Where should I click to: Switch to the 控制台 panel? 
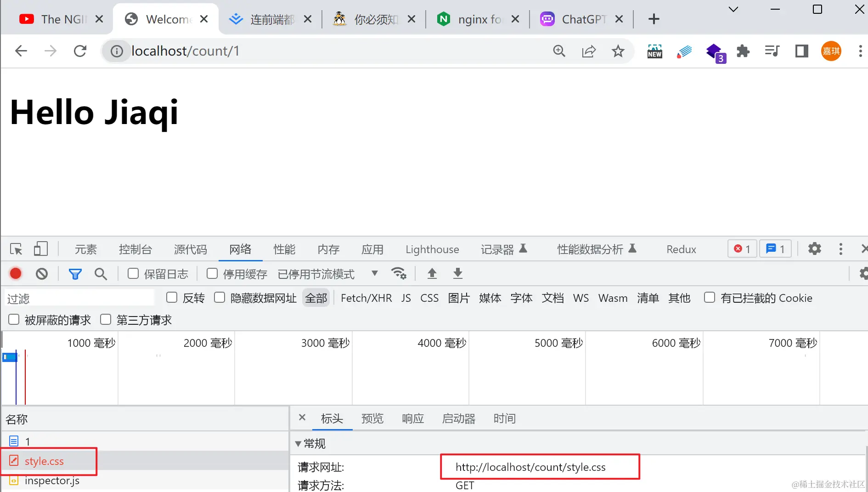135,249
